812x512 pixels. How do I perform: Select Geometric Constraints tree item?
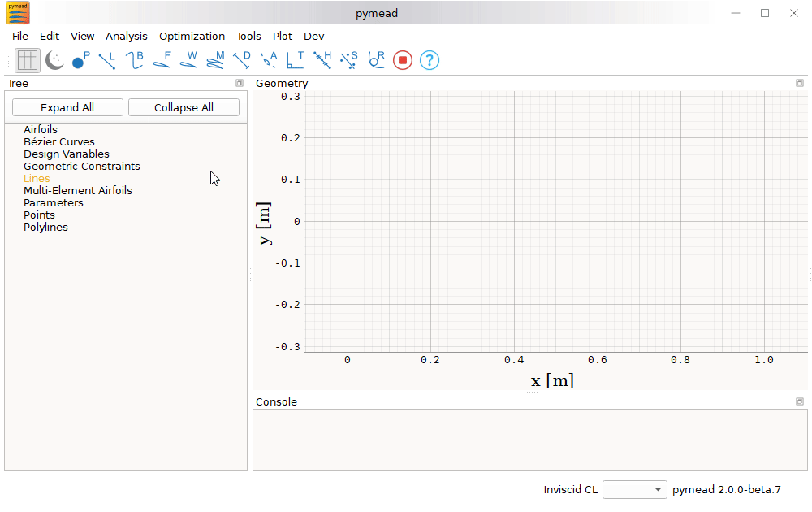[82, 167]
